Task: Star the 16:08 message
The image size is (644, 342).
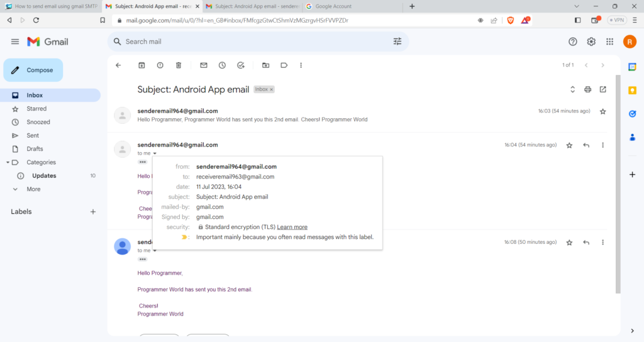Action: tap(569, 243)
